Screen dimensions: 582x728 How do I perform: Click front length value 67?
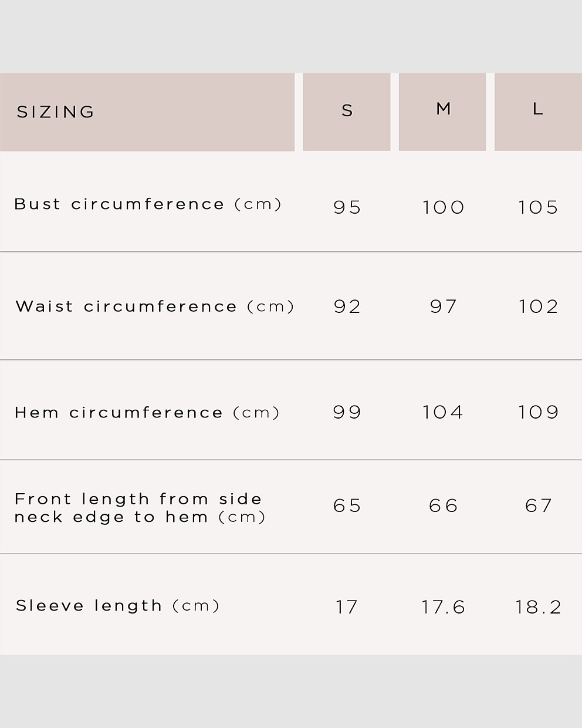coord(539,505)
